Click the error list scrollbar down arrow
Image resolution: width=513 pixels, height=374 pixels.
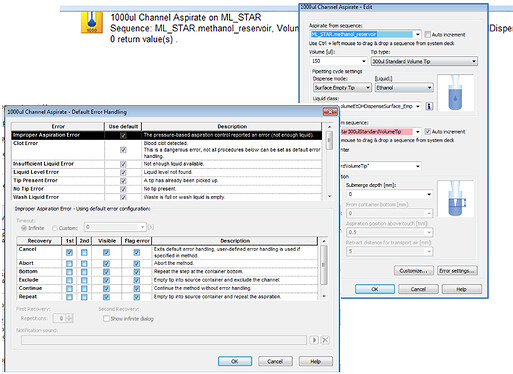pyautogui.click(x=329, y=196)
